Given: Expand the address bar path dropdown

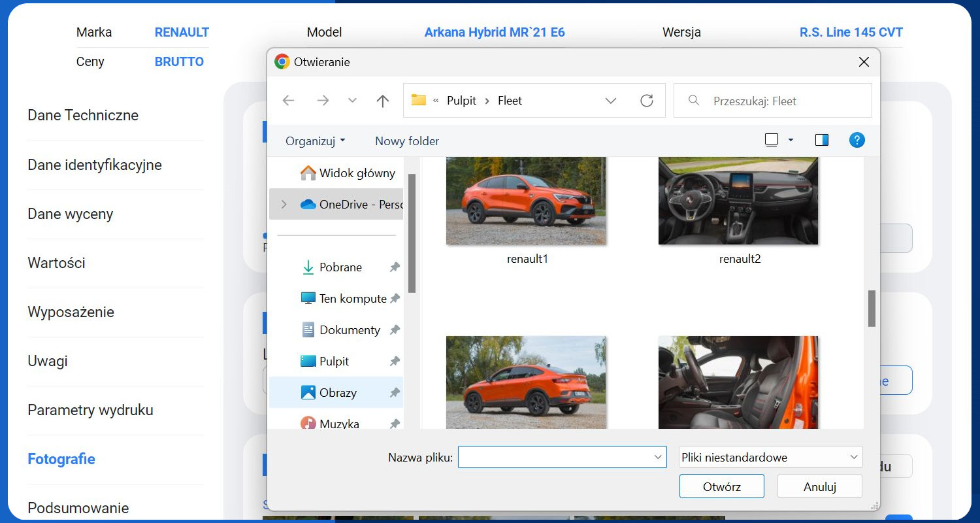Looking at the screenshot, I should tap(611, 101).
